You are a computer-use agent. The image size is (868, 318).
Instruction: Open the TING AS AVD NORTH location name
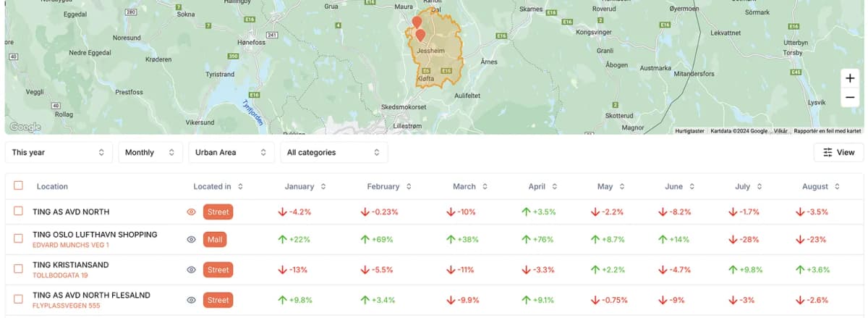point(71,212)
